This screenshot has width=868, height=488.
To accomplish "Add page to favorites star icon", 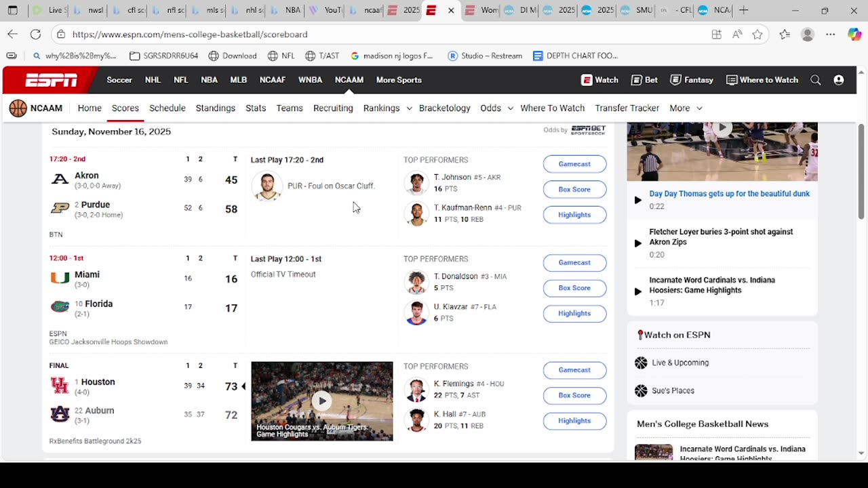I will pyautogui.click(x=757, y=35).
